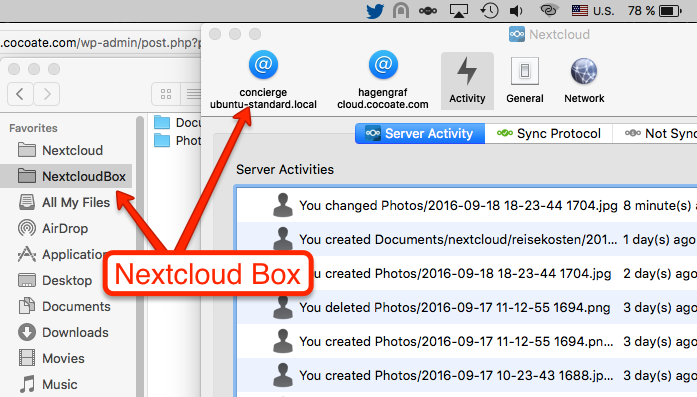
Task: Open the Network settings pane
Action: tap(584, 81)
